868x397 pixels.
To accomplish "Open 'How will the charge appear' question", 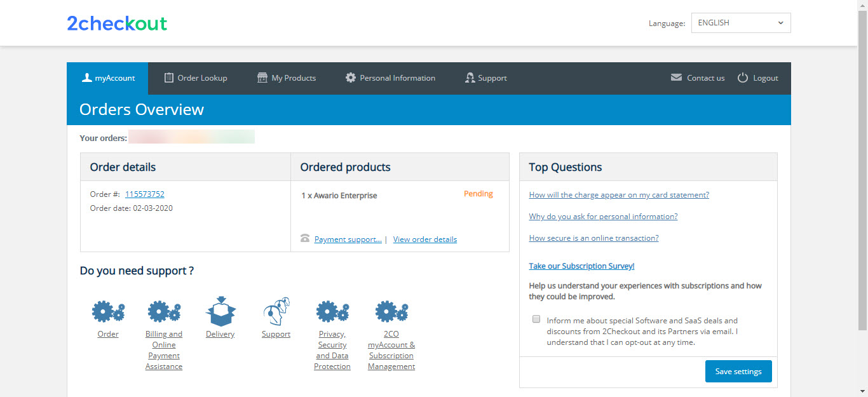I will (619, 195).
